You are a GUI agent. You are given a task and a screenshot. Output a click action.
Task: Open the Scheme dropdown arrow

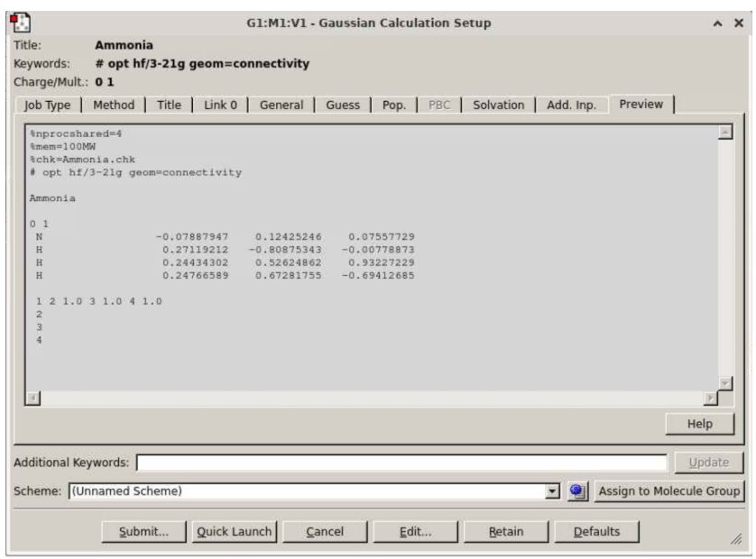point(553,491)
